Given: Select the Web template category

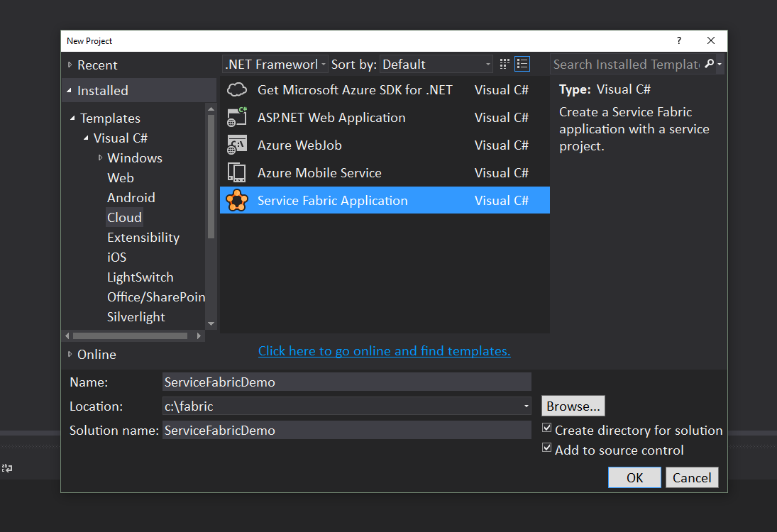Looking at the screenshot, I should [121, 177].
